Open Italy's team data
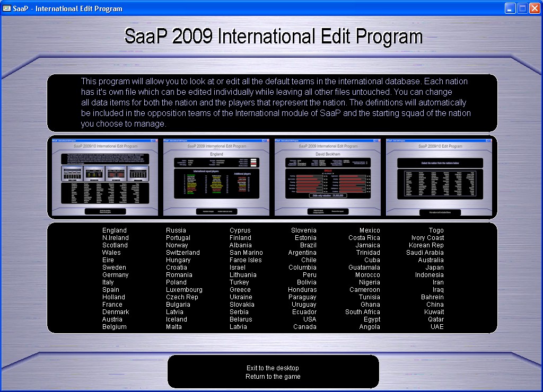 click(x=108, y=282)
